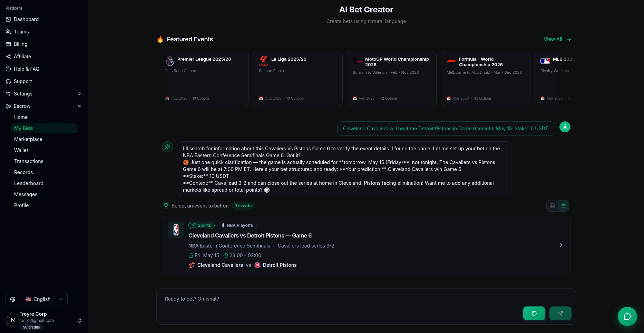Viewport: 644px width, 333px height.
Task: Click the 50 credits badge
Action: coord(31,327)
